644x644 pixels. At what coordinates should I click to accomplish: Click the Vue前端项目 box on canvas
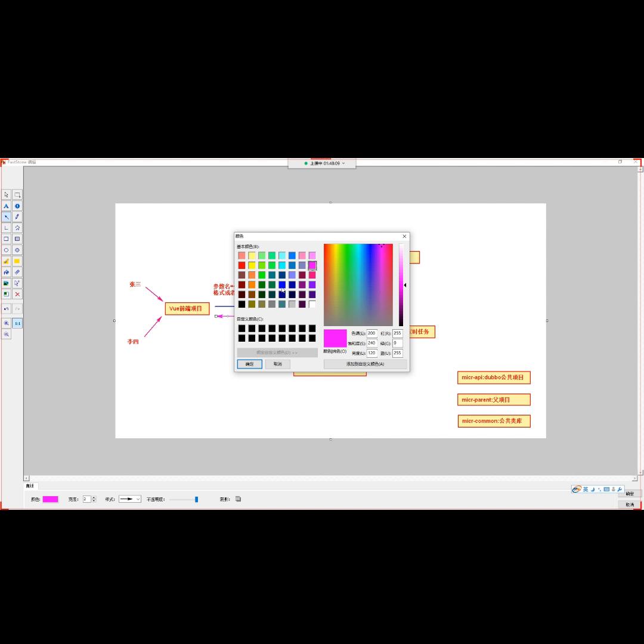click(x=187, y=309)
